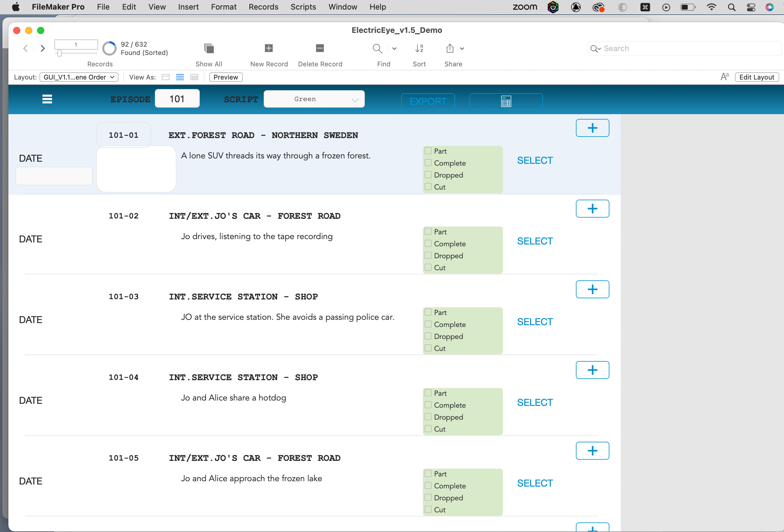This screenshot has height=532, width=784.
Task: Check Cut for scene 101-04
Action: click(428, 429)
